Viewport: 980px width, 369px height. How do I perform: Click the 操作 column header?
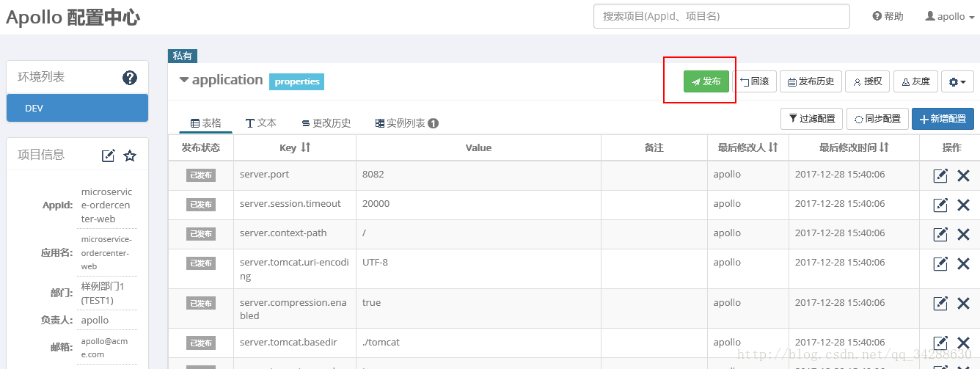[951, 147]
